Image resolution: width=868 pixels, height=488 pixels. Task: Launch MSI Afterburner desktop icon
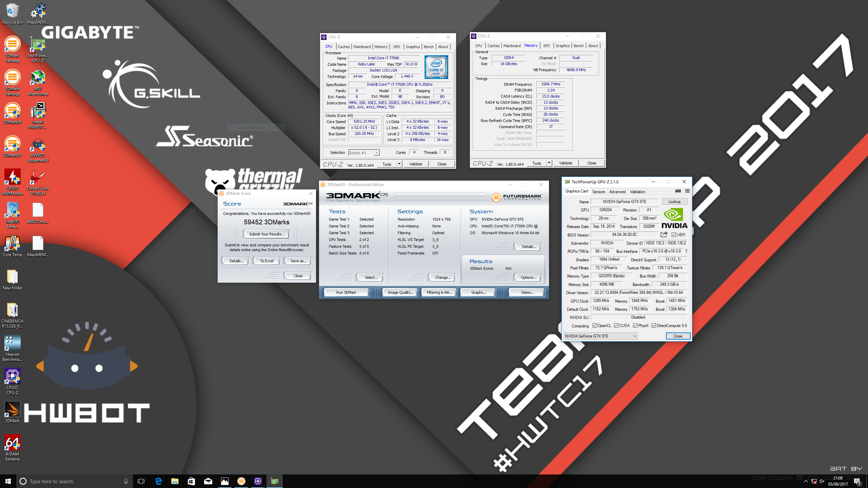point(38,83)
